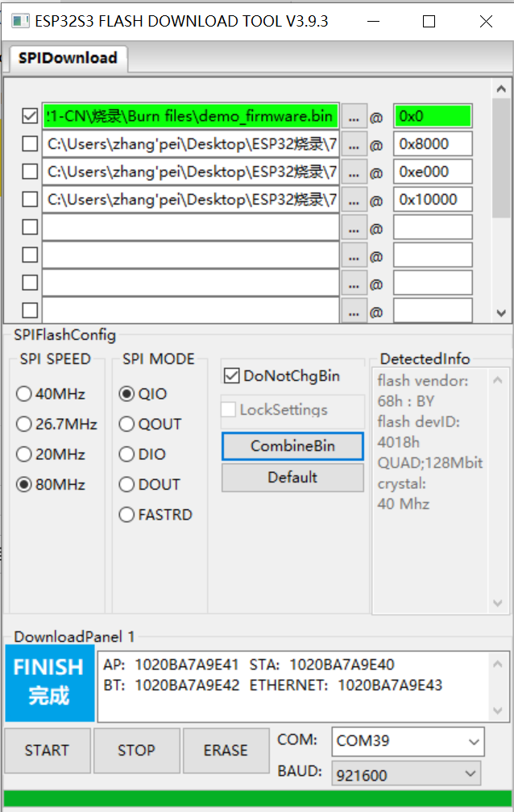The width and height of the screenshot is (514, 812).
Task: Toggle the DoNotChgBin checkbox
Action: pos(231,376)
